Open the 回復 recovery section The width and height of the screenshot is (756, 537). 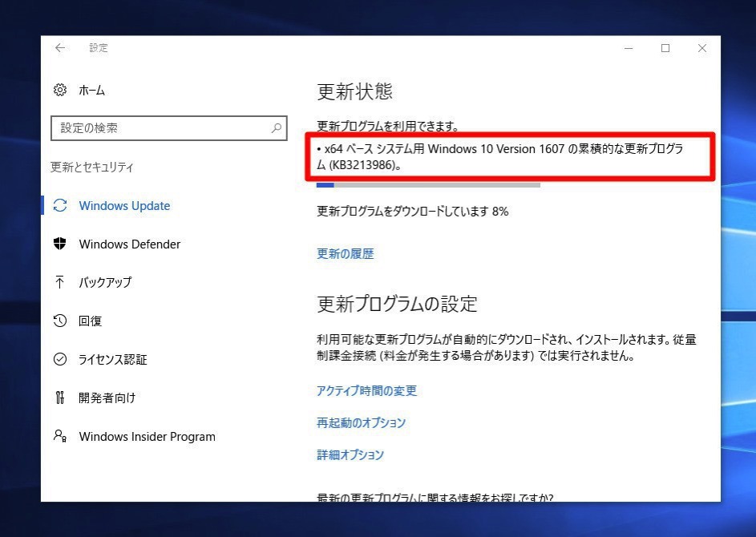pyautogui.click(x=90, y=321)
